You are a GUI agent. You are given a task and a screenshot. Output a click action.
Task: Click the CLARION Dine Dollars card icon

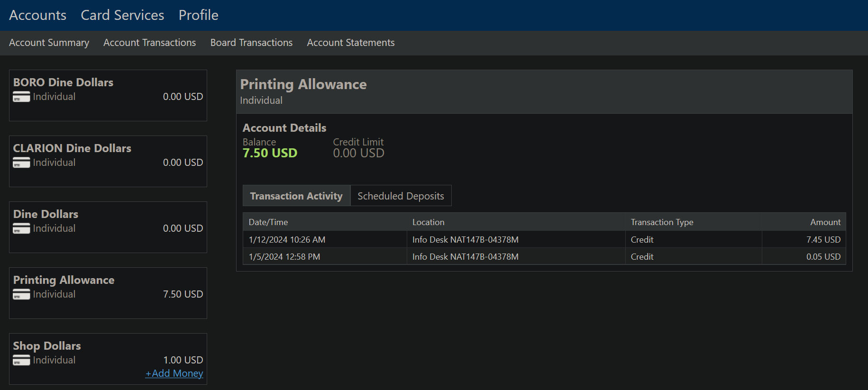point(21,163)
